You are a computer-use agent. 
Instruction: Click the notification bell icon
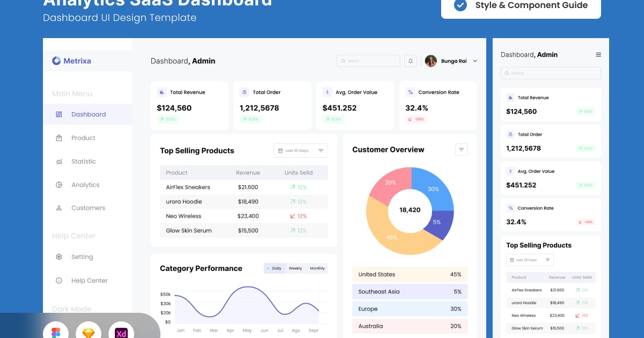[411, 61]
